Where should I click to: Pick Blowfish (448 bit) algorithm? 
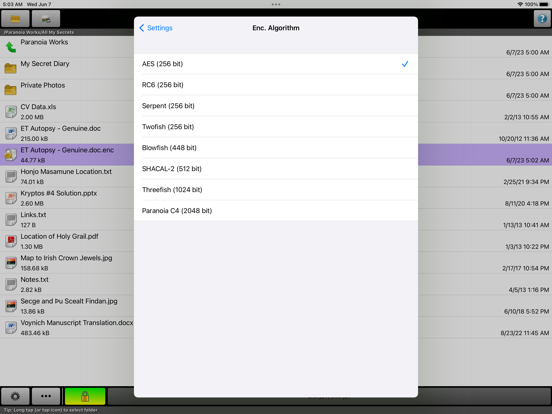pyautogui.click(x=276, y=148)
